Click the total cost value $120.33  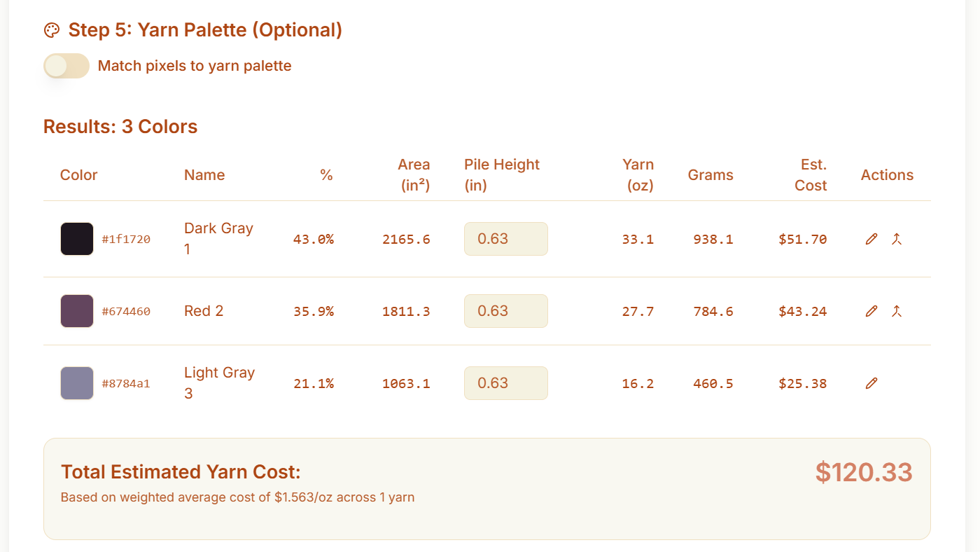(864, 472)
